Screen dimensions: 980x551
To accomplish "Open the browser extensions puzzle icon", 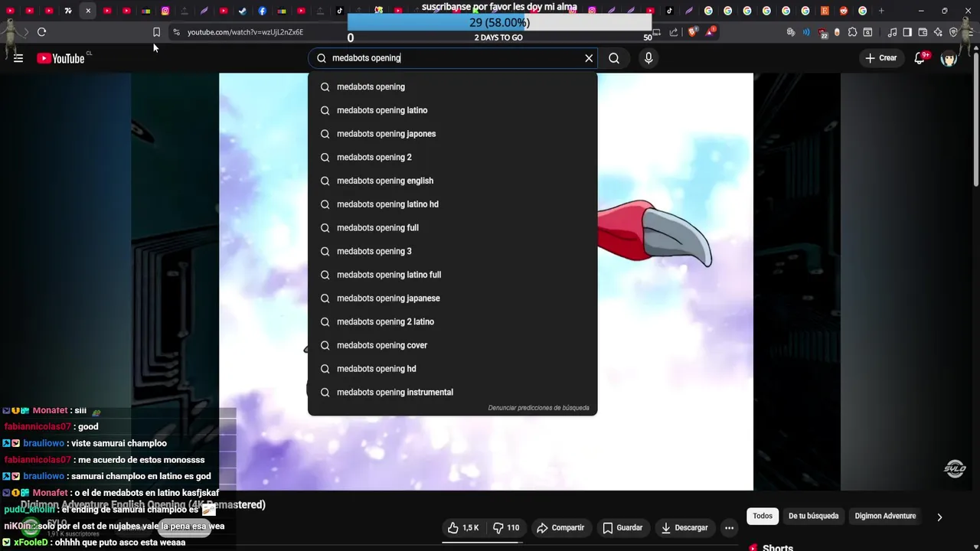I will coord(852,32).
